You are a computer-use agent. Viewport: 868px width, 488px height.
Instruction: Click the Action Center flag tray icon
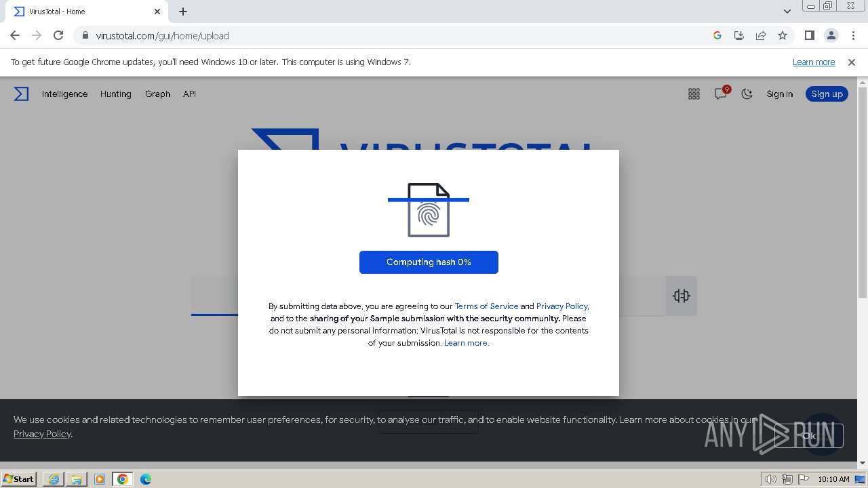pyautogui.click(x=803, y=479)
